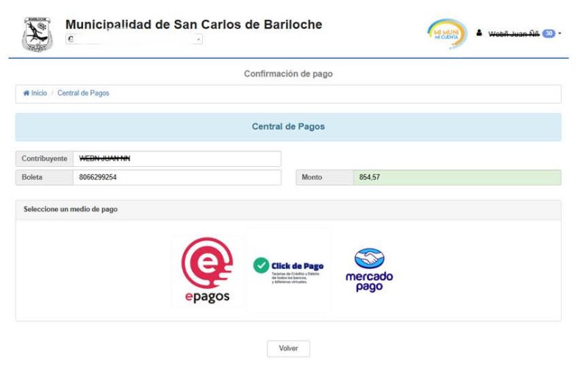
Task: Expand the user account menu caret
Action: [559, 33]
